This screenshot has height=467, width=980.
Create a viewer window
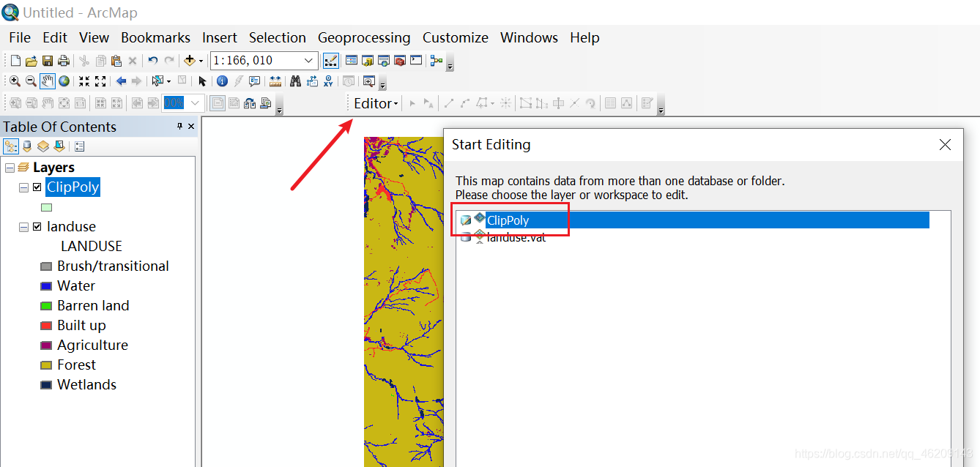(x=368, y=81)
